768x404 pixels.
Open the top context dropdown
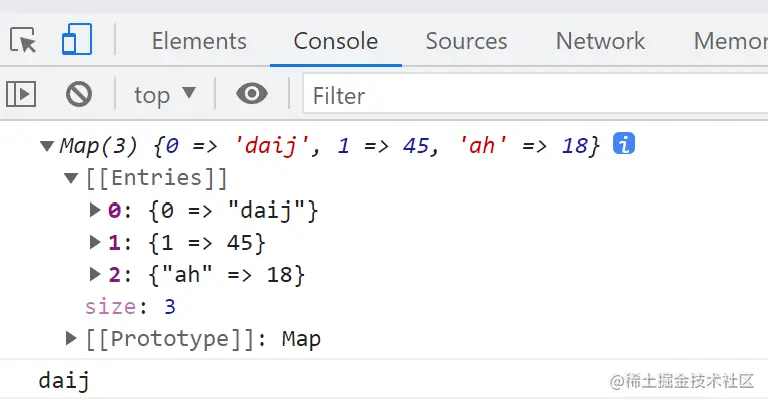click(165, 95)
